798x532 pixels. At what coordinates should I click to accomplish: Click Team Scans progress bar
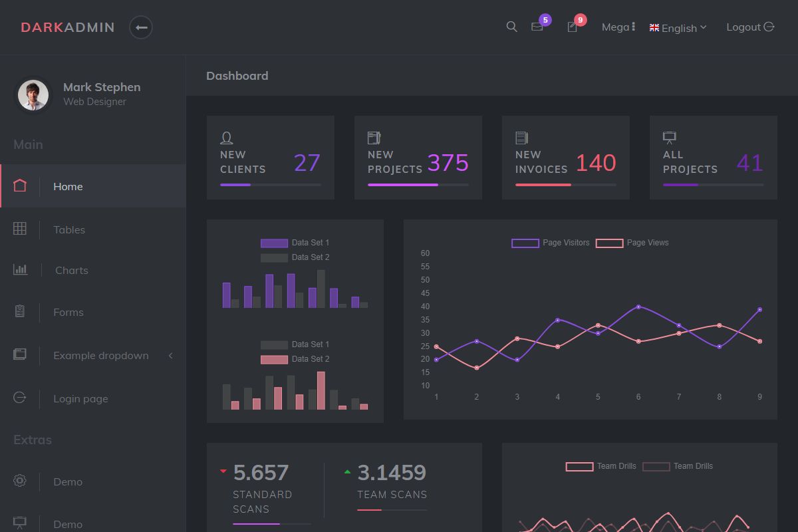click(392, 510)
